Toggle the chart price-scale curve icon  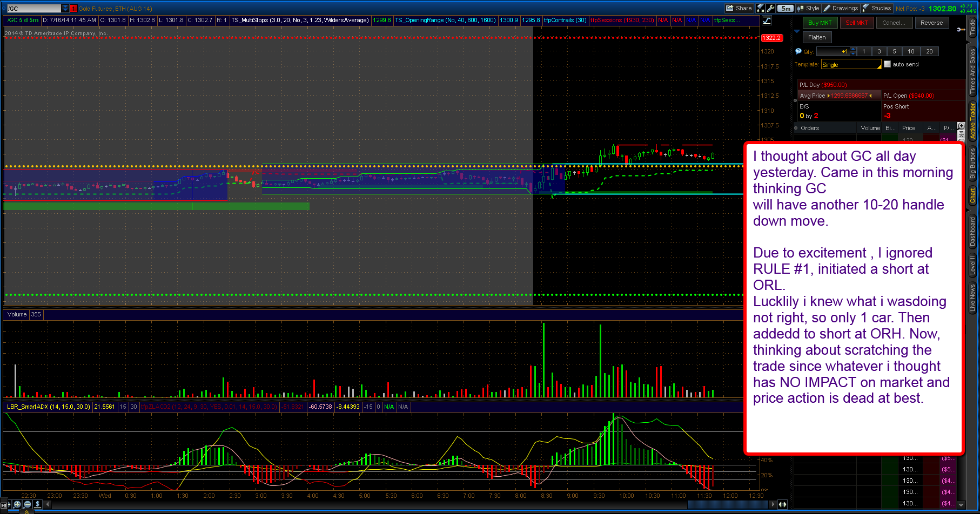point(767,21)
